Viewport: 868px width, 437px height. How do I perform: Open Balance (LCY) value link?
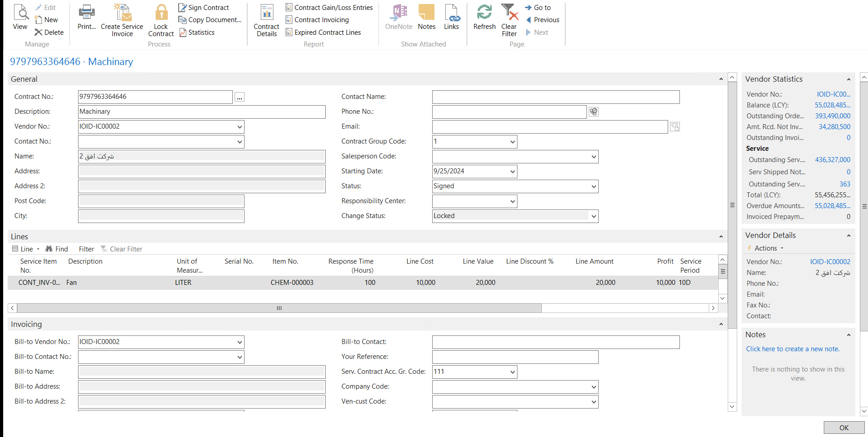point(832,105)
